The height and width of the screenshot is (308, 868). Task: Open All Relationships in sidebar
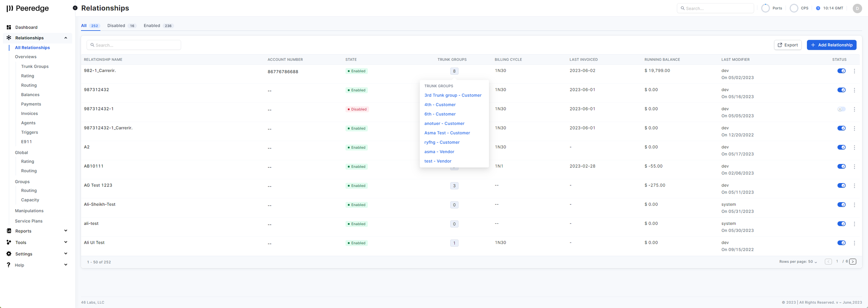[32, 48]
